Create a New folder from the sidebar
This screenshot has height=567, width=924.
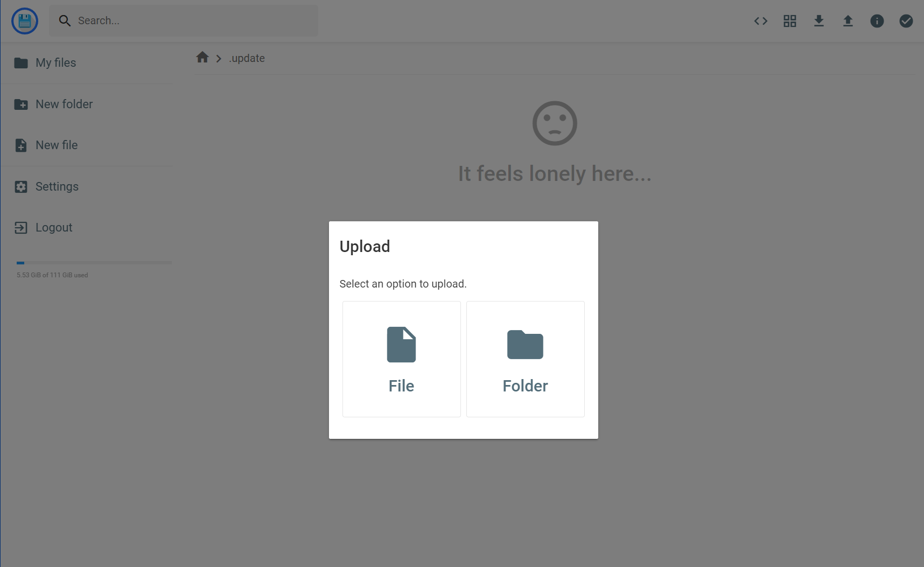pos(64,104)
